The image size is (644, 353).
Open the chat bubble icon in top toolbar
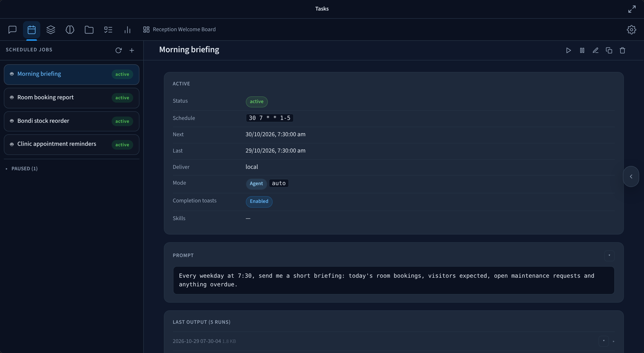tap(12, 29)
